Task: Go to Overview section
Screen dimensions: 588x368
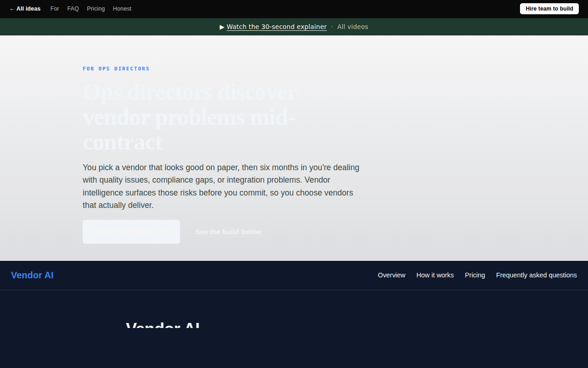Action: click(391, 275)
